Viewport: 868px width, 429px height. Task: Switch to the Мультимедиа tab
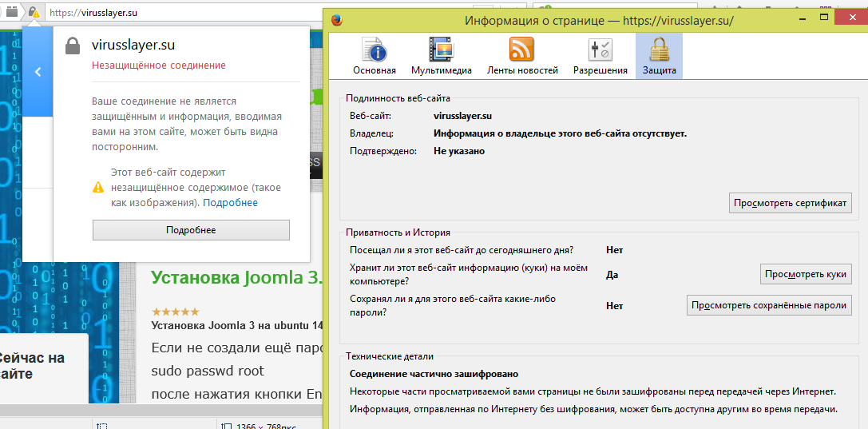point(442,56)
